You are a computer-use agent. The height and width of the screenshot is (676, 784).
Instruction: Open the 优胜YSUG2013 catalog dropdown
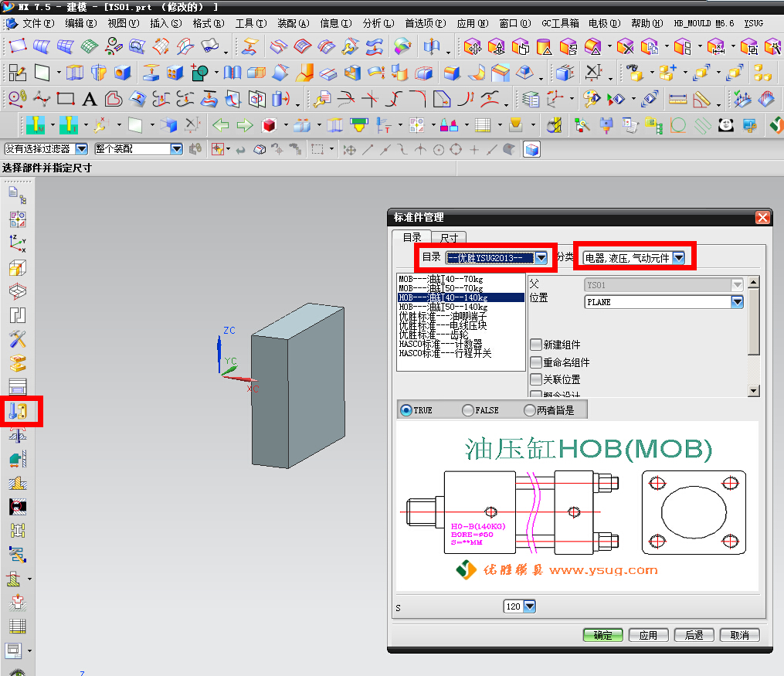pyautogui.click(x=541, y=258)
